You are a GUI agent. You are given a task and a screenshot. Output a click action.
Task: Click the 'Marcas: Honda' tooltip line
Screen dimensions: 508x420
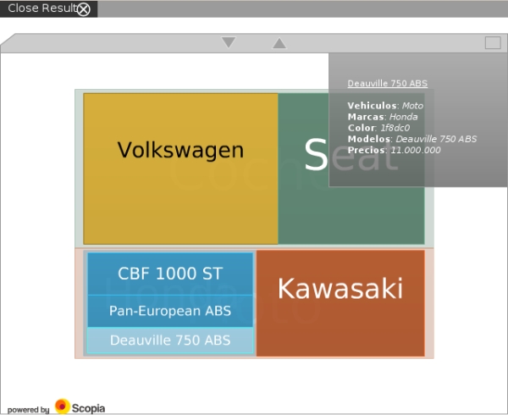(x=383, y=117)
